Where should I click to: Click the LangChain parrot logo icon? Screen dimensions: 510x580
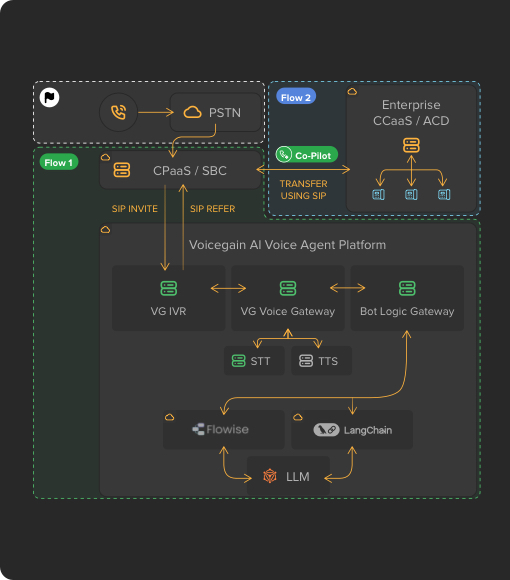[x=326, y=429]
